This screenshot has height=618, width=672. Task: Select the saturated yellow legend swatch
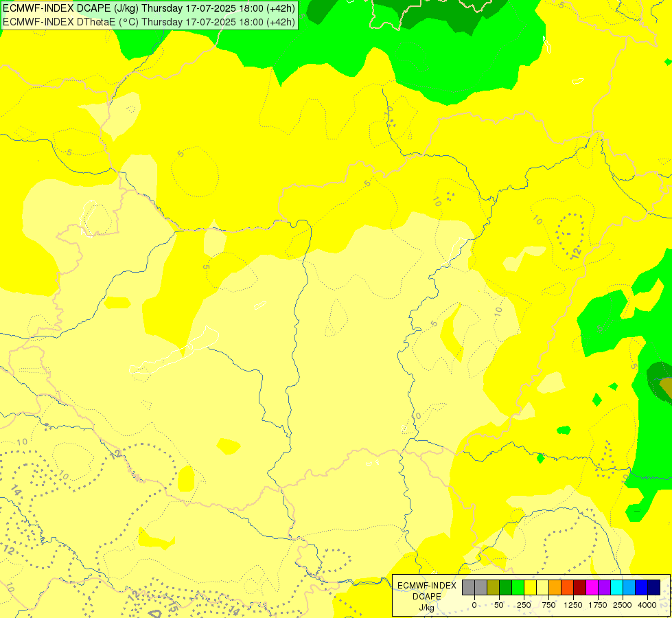click(x=530, y=587)
